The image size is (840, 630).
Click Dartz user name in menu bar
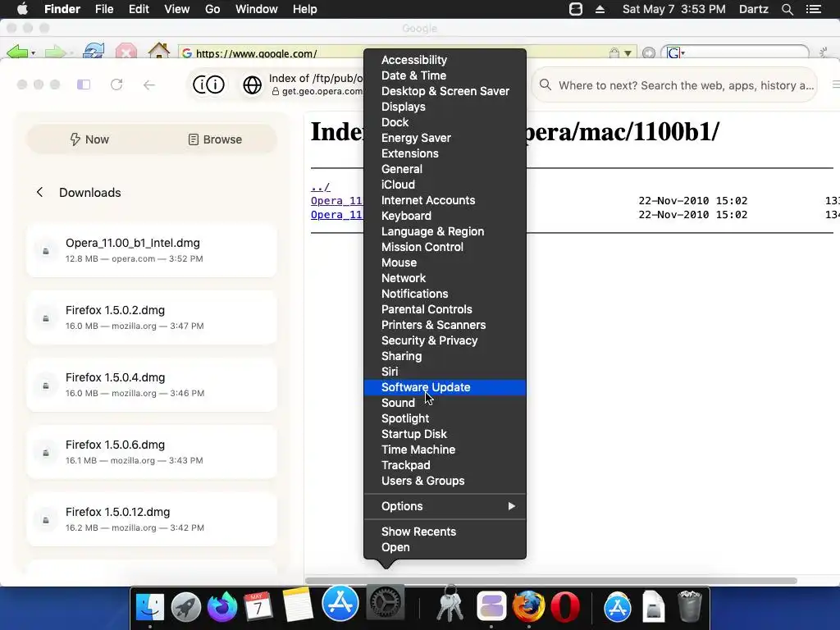point(753,9)
